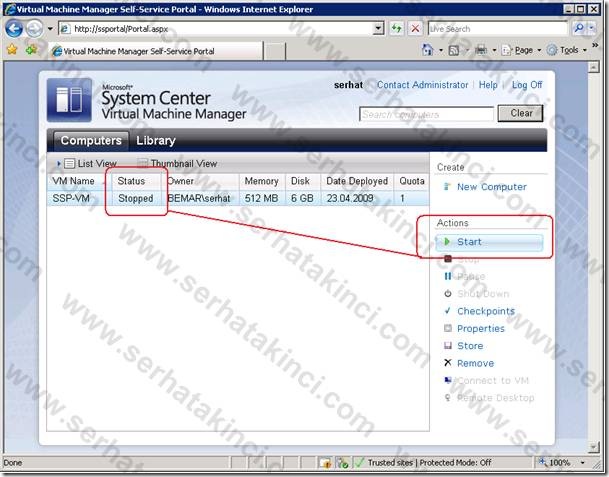Open the Tools menu
The height and width of the screenshot is (477, 609).
pos(566,50)
